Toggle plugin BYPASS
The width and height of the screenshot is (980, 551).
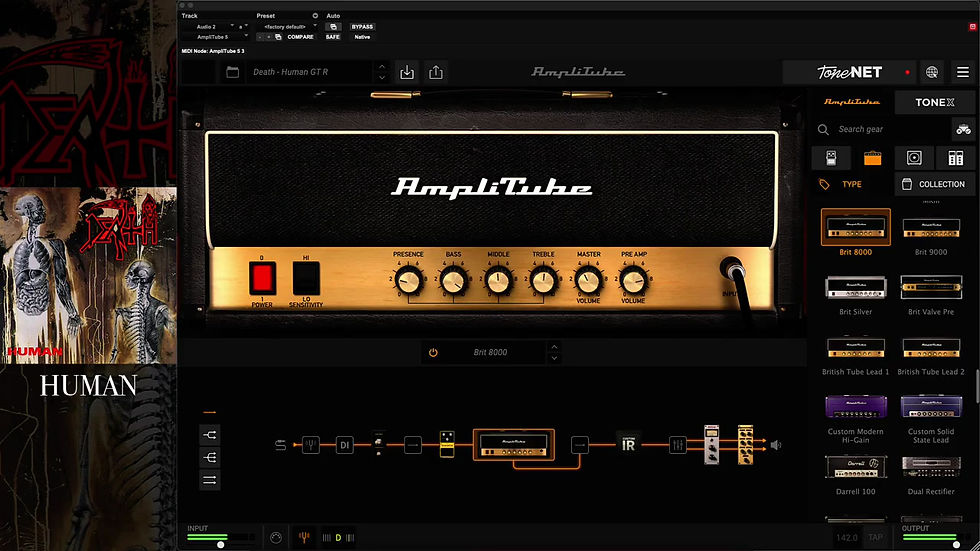click(x=362, y=27)
